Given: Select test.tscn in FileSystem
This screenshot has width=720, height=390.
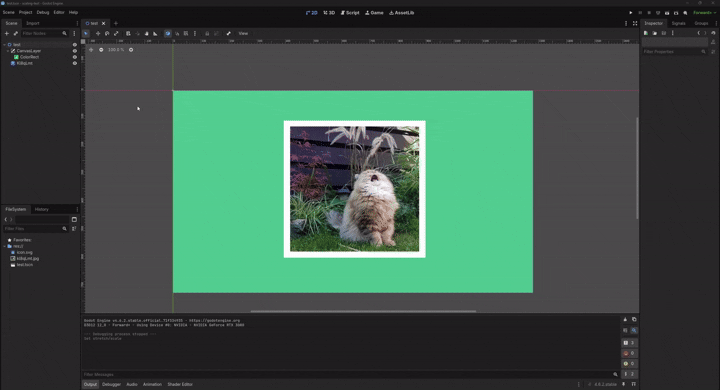Looking at the screenshot, I should (x=24, y=265).
